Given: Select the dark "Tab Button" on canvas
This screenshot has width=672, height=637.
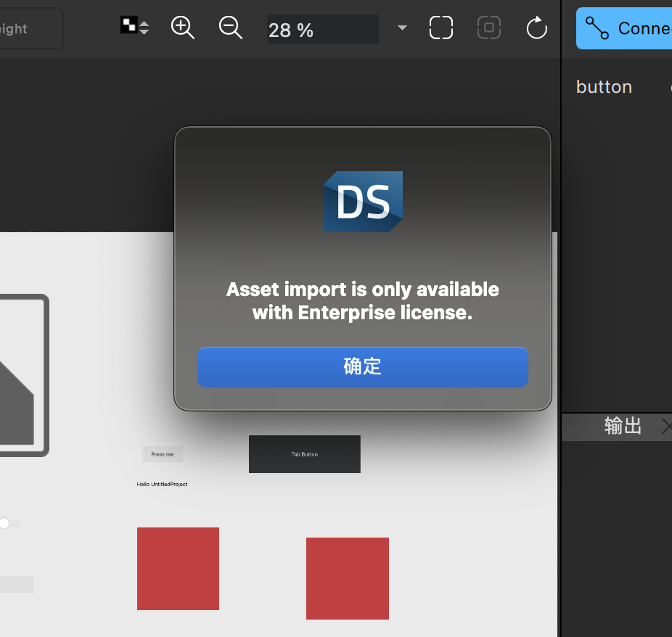Looking at the screenshot, I should (x=304, y=454).
